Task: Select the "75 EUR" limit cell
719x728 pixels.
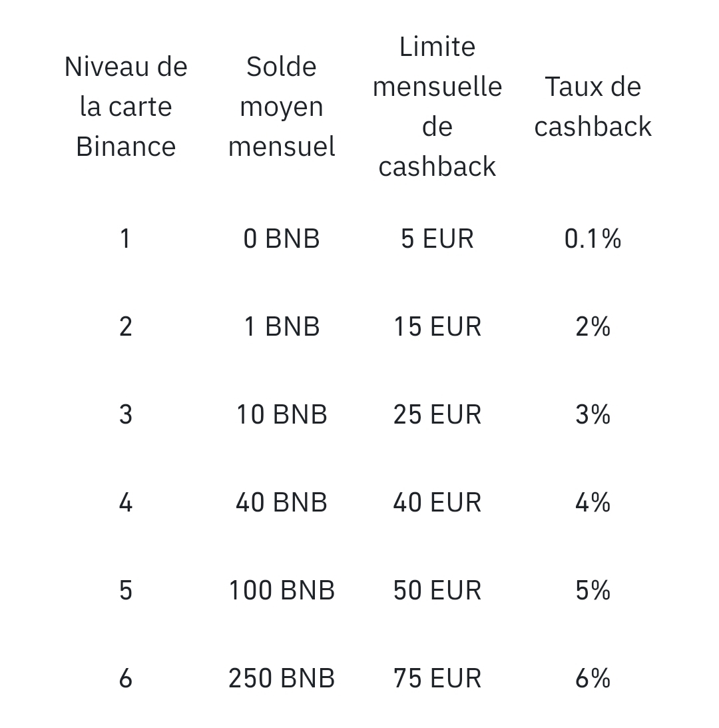Action: coord(437,678)
